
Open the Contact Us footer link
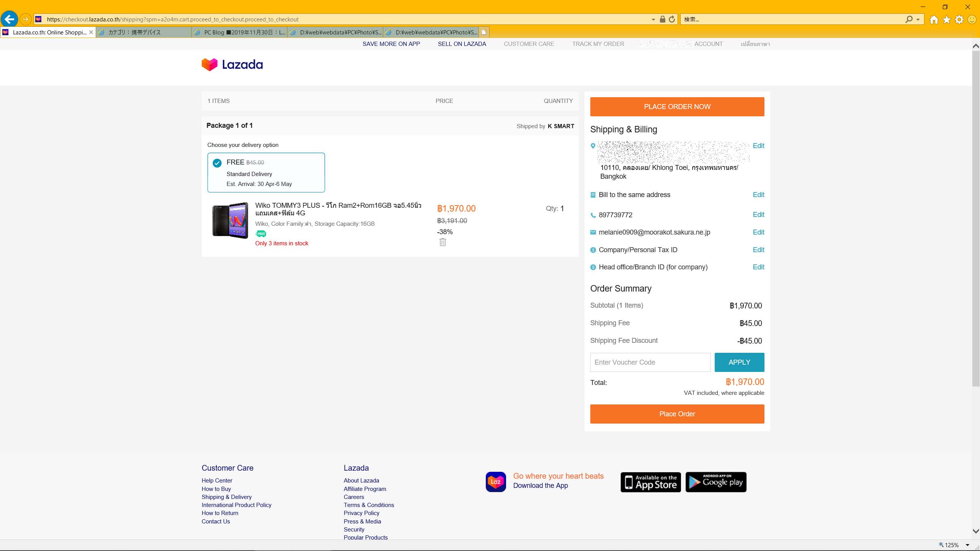(x=216, y=522)
